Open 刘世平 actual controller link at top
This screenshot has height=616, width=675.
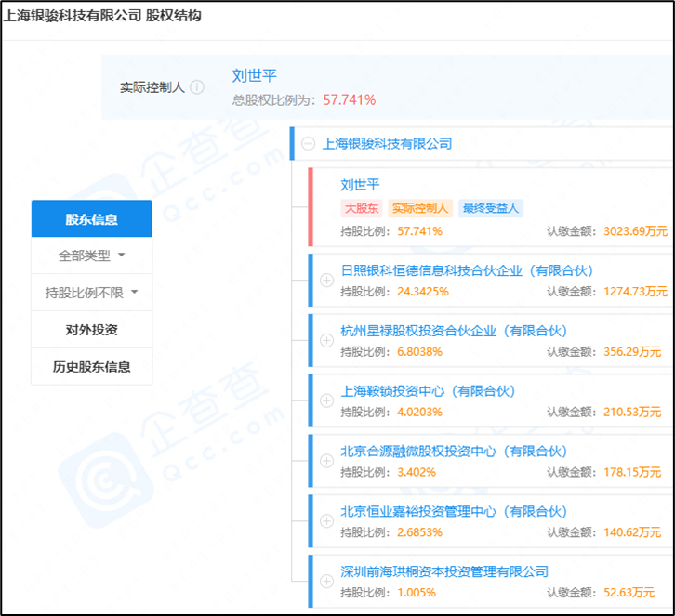254,76
